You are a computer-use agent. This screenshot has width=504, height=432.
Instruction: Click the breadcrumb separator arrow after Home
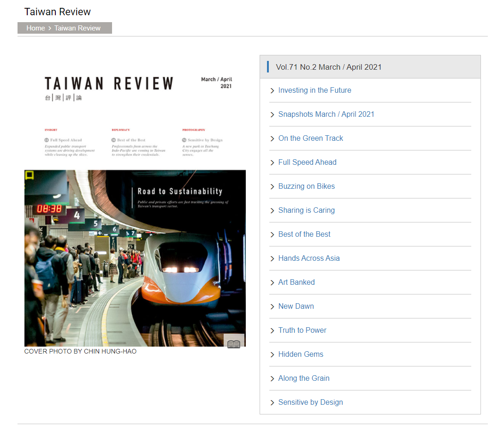click(x=50, y=28)
